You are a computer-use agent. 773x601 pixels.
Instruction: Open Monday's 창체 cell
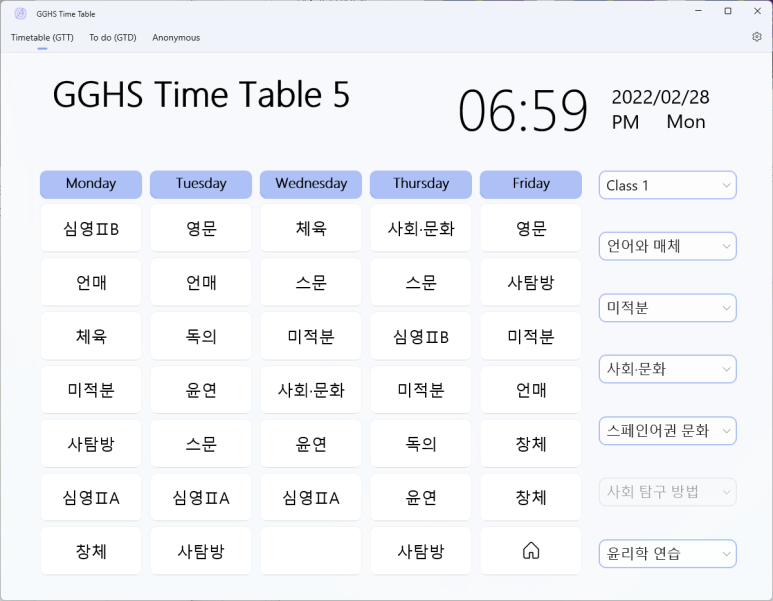91,551
